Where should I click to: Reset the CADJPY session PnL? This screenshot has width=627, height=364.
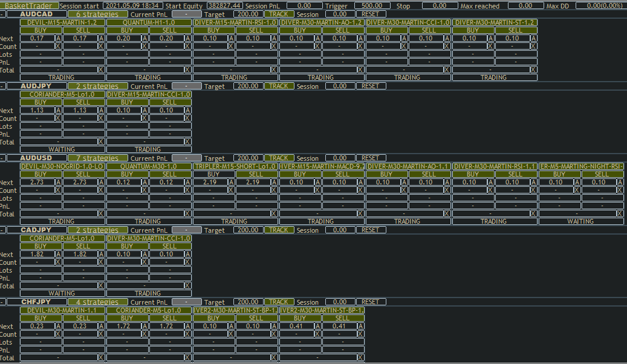371,230
